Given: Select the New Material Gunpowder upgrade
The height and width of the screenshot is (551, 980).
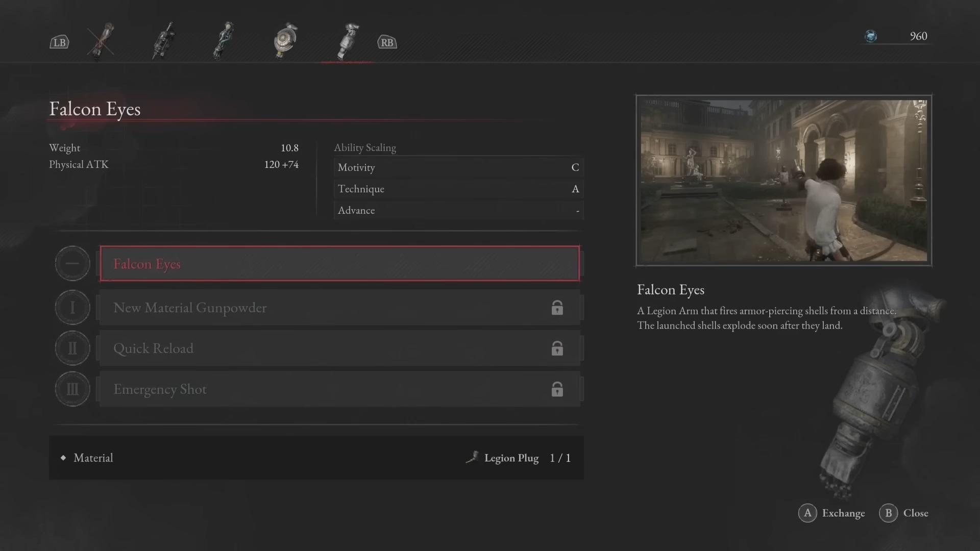Looking at the screenshot, I should click(340, 308).
